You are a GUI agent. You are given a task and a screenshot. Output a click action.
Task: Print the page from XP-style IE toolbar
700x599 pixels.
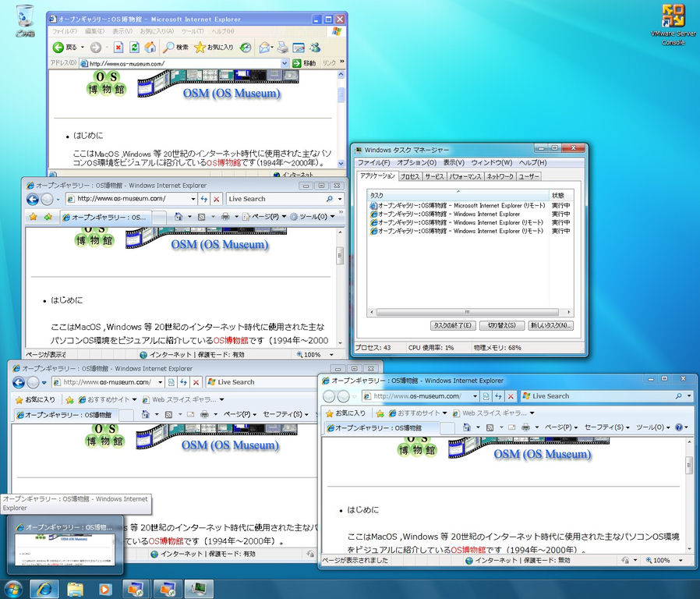coord(282,48)
